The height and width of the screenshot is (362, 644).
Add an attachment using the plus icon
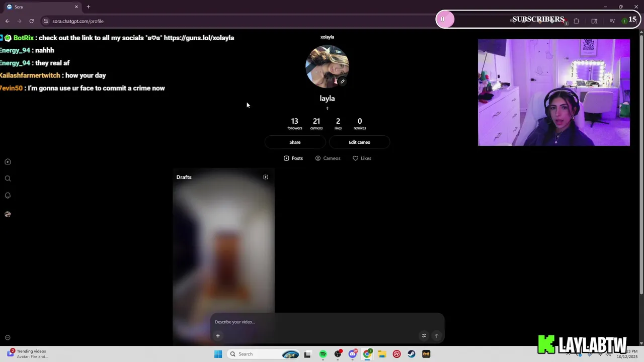218,336
